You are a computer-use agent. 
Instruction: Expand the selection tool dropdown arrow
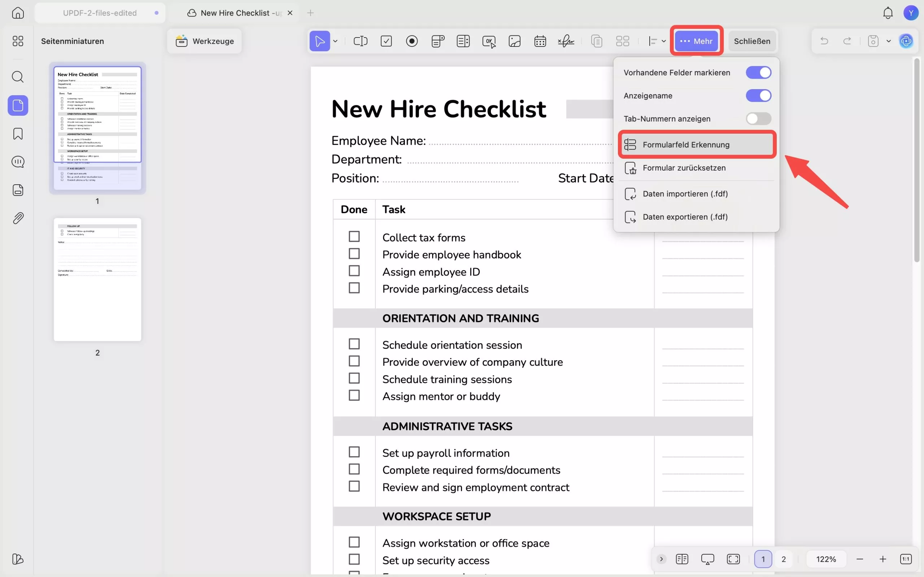[335, 41]
